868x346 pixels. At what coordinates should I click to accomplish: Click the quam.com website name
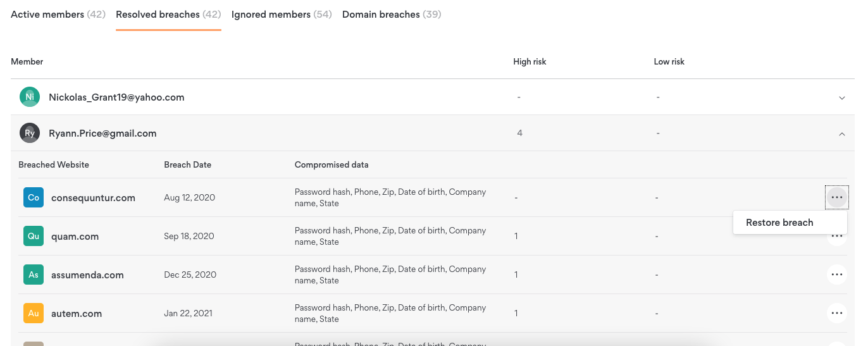75,237
